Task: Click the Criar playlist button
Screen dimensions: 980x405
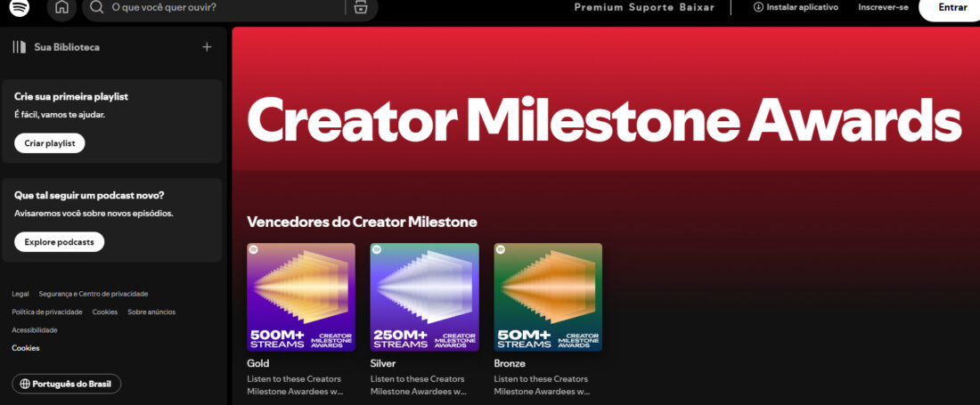Action: tap(49, 143)
